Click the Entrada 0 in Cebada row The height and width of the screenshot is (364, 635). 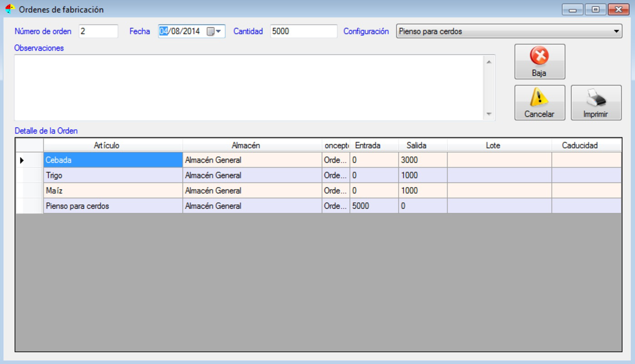pos(374,160)
